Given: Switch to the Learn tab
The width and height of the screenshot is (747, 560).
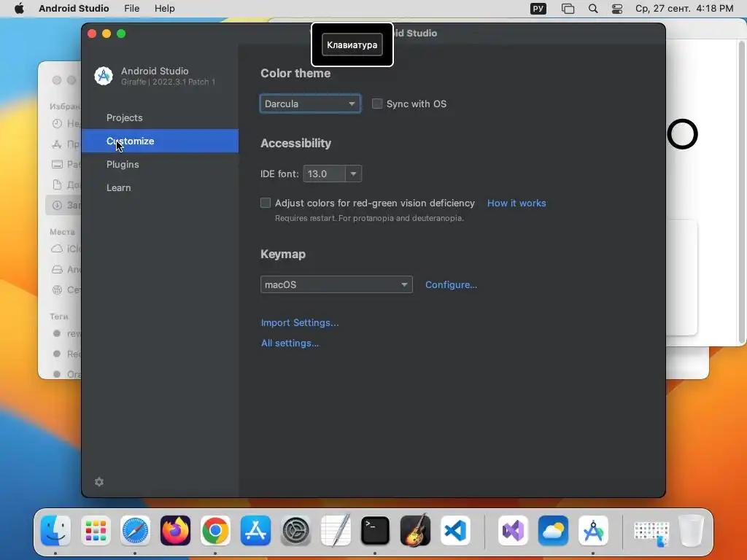Looking at the screenshot, I should pyautogui.click(x=160, y=187).
